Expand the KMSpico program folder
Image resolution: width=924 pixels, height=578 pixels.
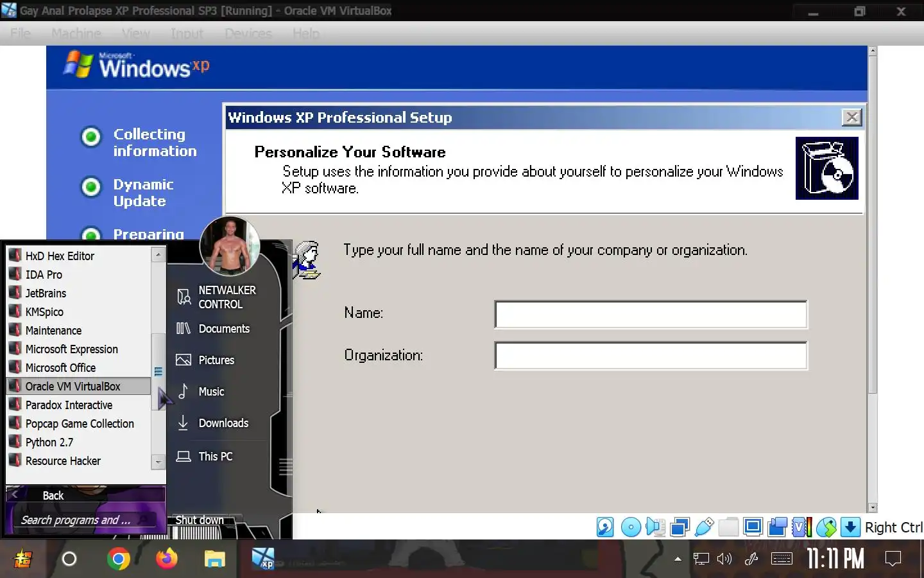tap(79, 311)
